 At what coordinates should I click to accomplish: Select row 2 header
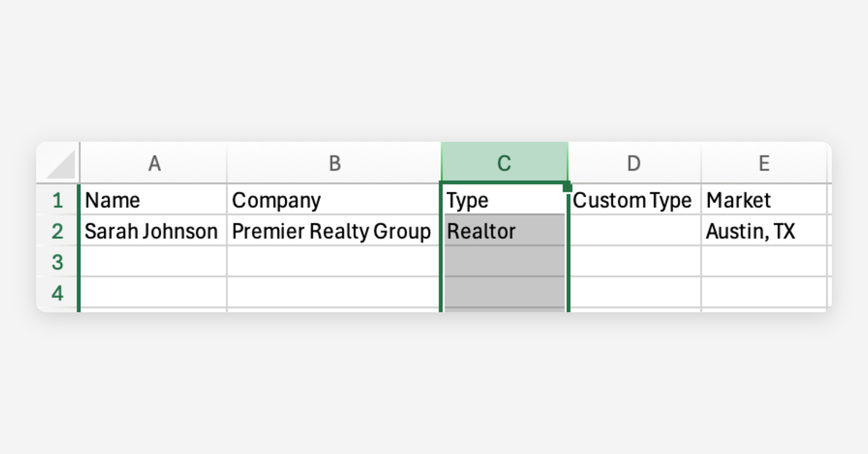pyautogui.click(x=58, y=231)
